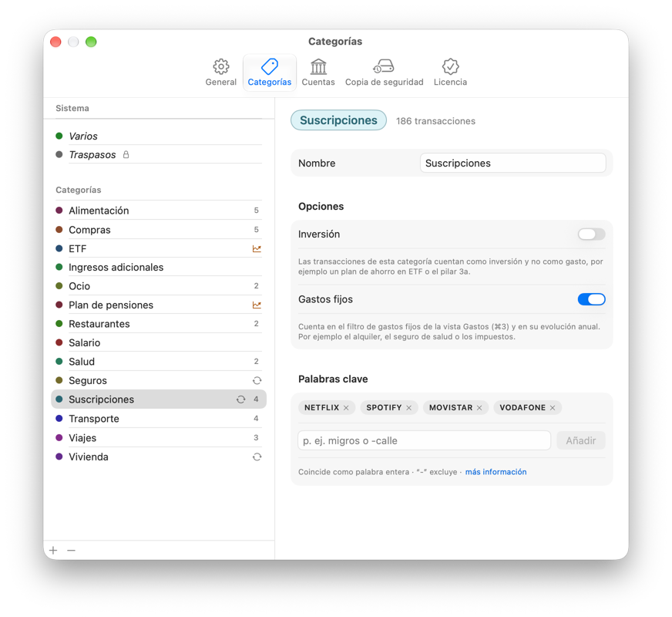This screenshot has height=617, width=672.
Task: Select the Ingresos adicionales category
Action: (159, 267)
